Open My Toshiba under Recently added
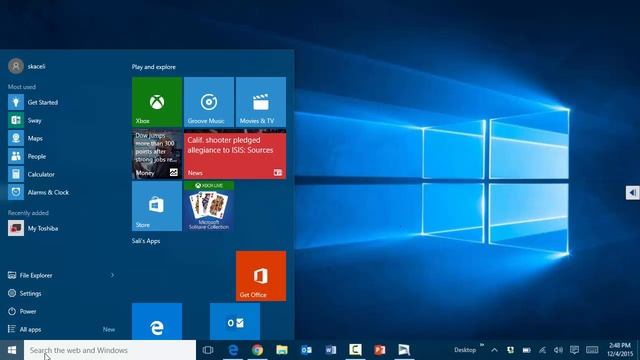The image size is (640, 360). click(x=61, y=228)
